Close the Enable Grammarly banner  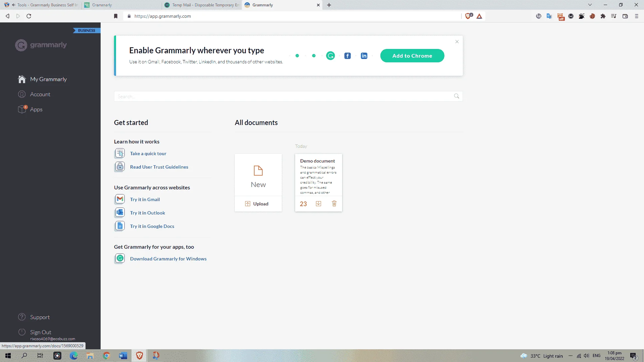coord(457,42)
